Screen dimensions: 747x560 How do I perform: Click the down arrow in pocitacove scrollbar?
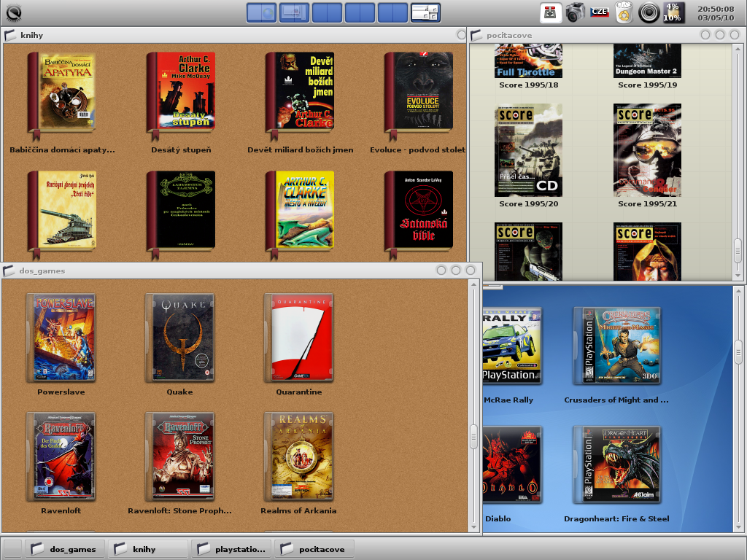[x=738, y=275]
